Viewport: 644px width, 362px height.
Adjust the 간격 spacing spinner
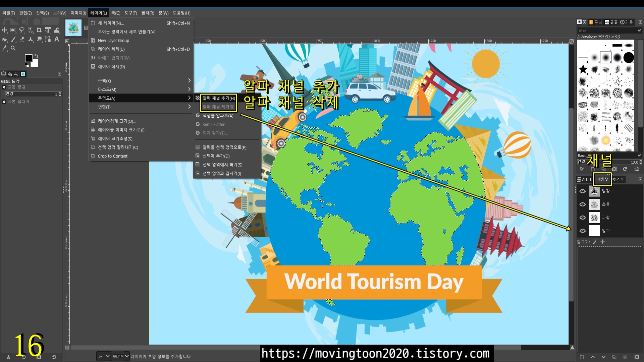(641, 162)
